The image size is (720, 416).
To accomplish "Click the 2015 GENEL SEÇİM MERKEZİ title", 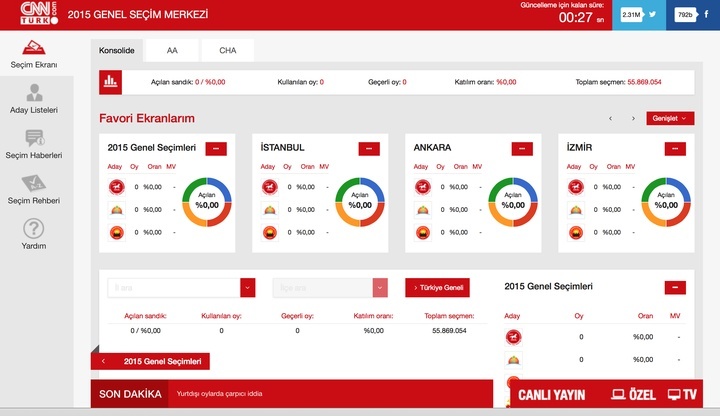I will pyautogui.click(x=138, y=15).
